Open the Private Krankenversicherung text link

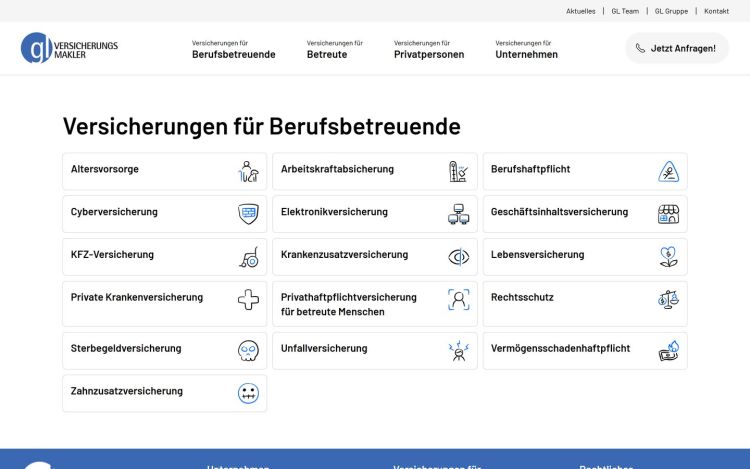(137, 297)
